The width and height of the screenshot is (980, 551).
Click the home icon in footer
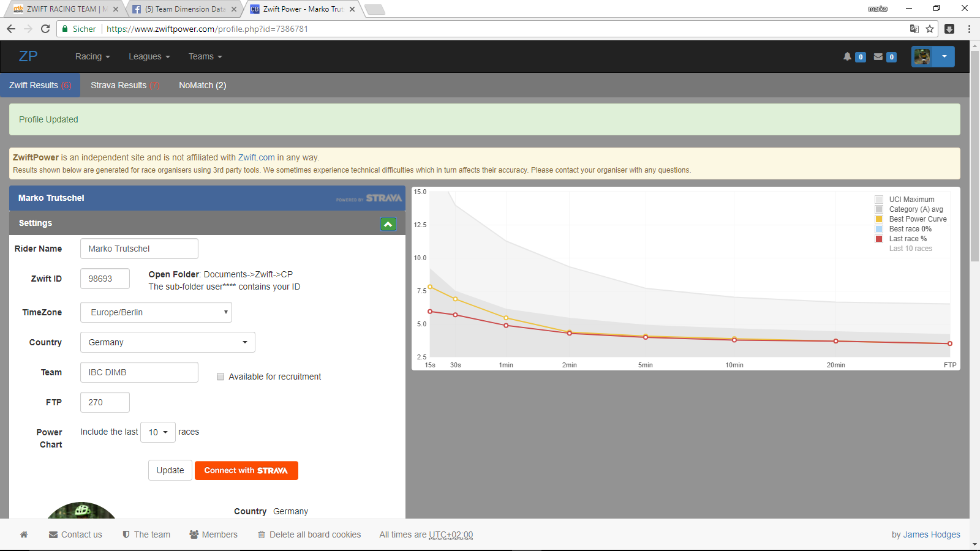pos(24,534)
